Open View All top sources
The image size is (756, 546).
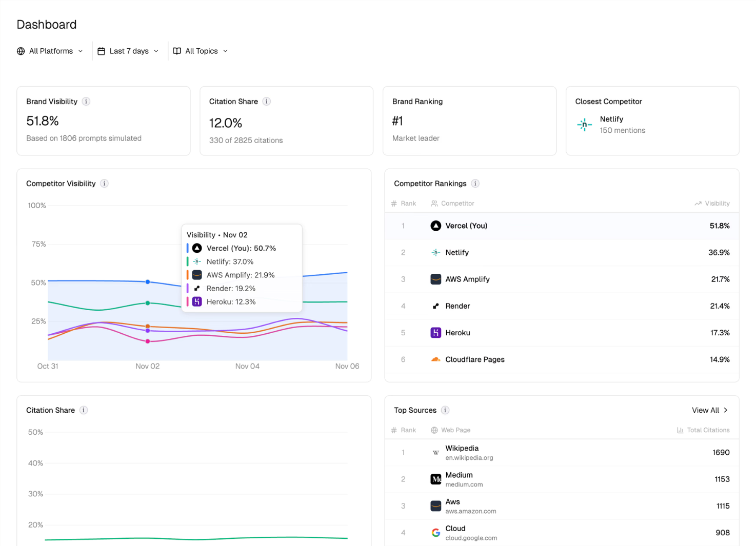(x=709, y=410)
